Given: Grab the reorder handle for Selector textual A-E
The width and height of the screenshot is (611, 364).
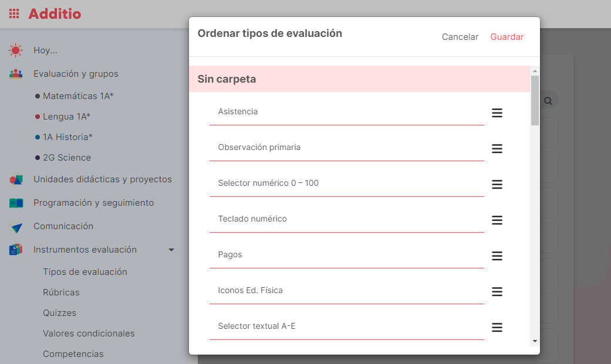Looking at the screenshot, I should (x=497, y=328).
